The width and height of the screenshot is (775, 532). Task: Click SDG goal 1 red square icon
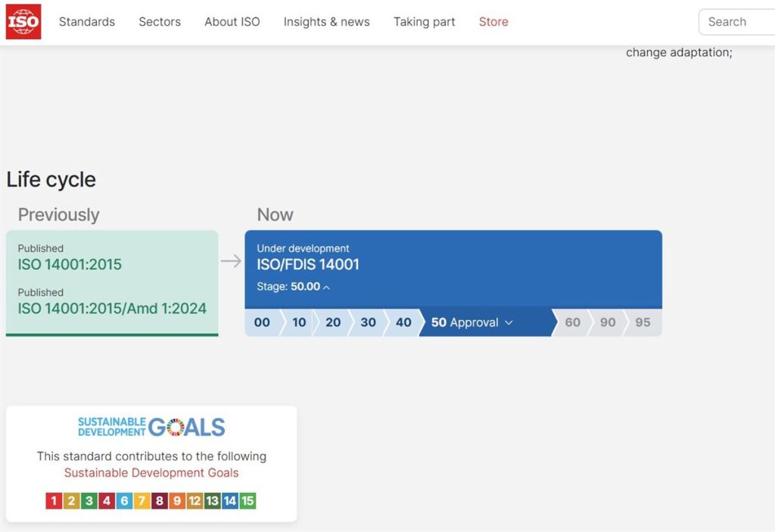(54, 500)
